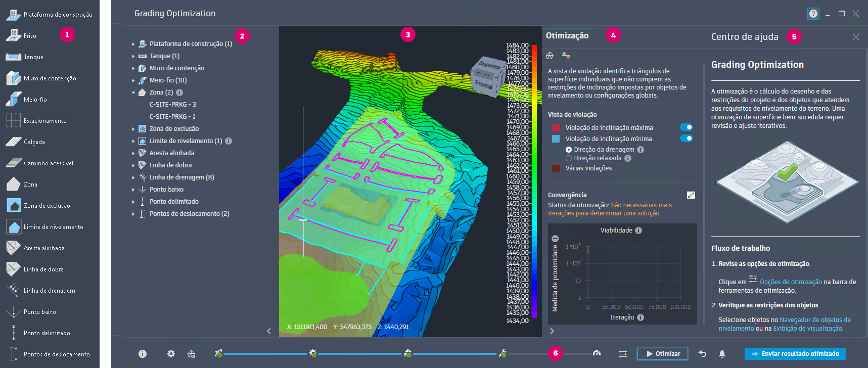Click the elevation color scale bar
Screen dimensions: 868x368
pos(534,182)
